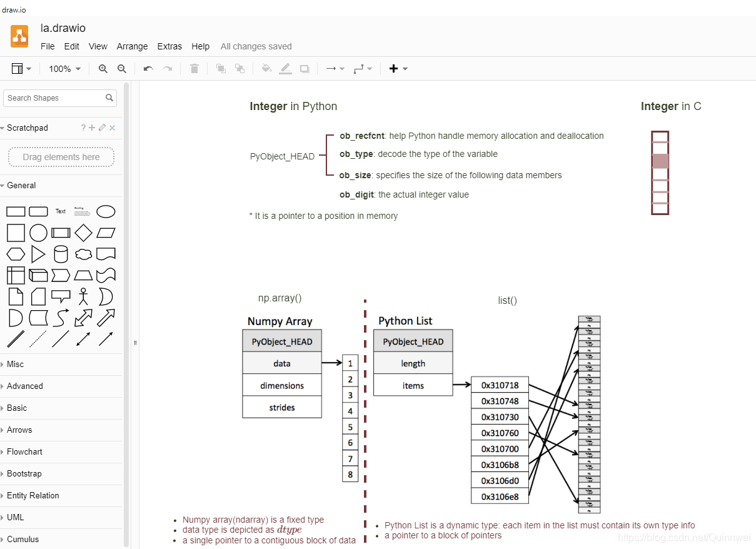Select the callout speech bubble shape

click(61, 296)
